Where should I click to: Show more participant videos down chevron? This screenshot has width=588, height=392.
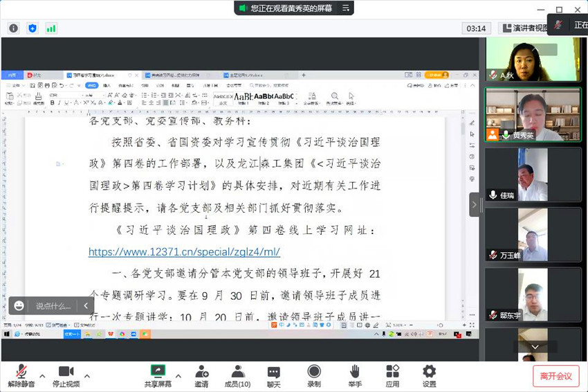point(535,346)
